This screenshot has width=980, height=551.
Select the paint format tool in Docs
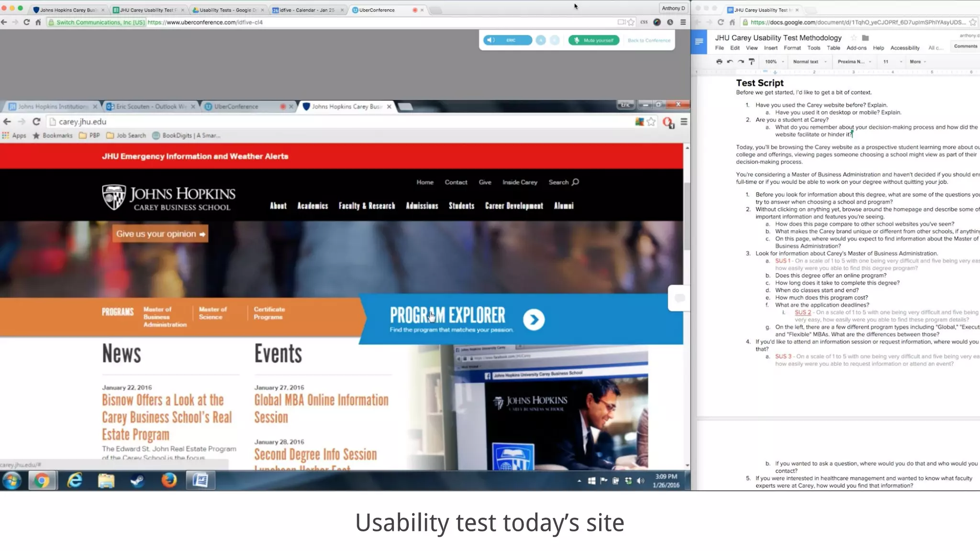click(x=752, y=62)
